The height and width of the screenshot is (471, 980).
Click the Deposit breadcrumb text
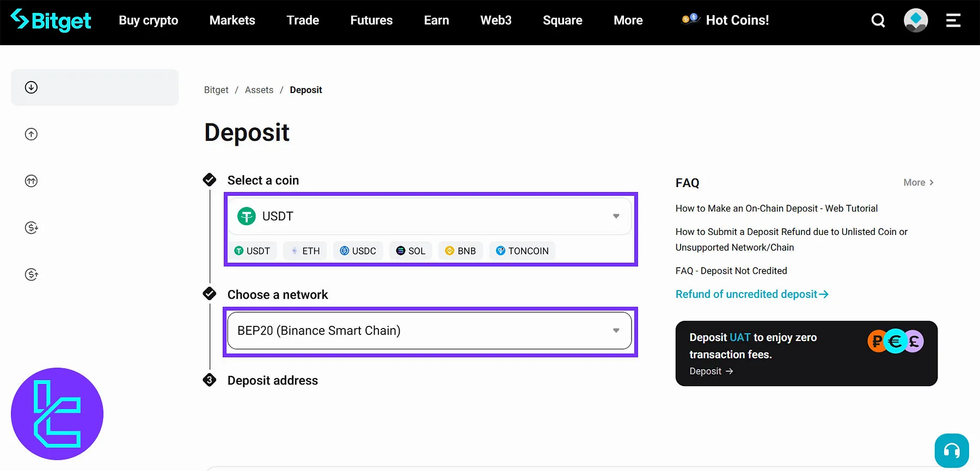click(306, 90)
